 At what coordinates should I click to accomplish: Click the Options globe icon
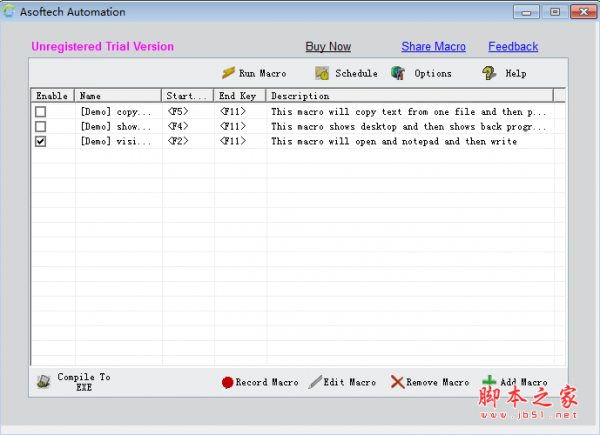[x=398, y=73]
